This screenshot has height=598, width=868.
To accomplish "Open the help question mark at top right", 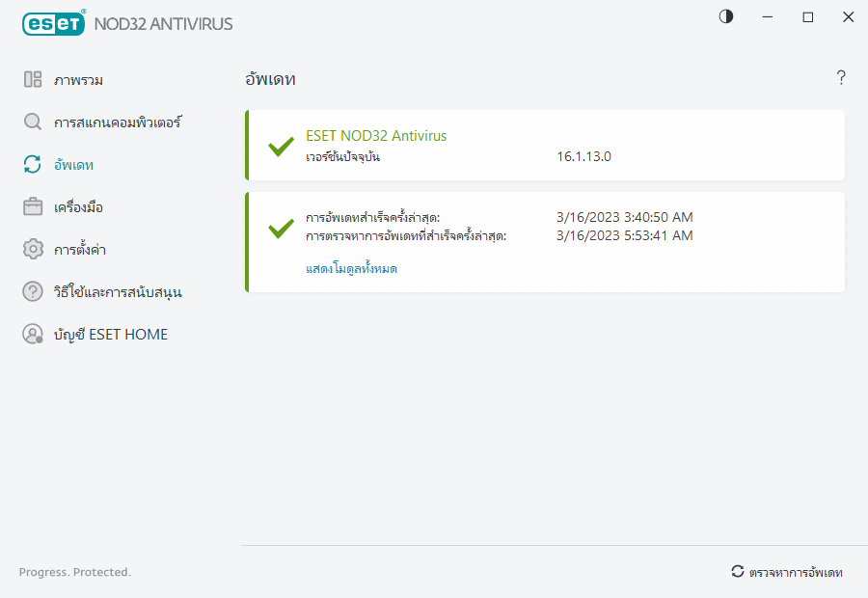I will coord(841,78).
